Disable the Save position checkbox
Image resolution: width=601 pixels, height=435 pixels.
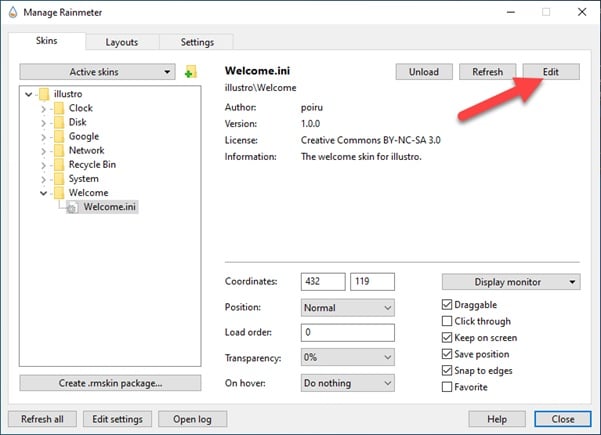[x=447, y=354]
